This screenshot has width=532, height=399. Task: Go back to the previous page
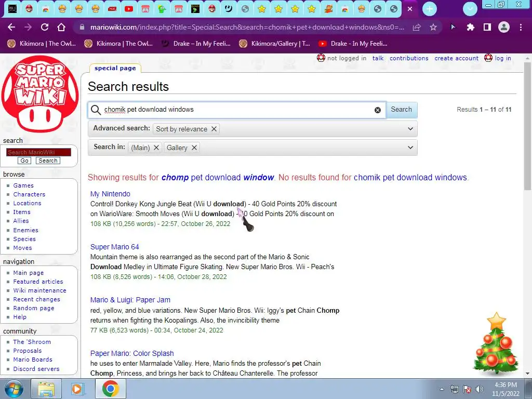click(11, 27)
